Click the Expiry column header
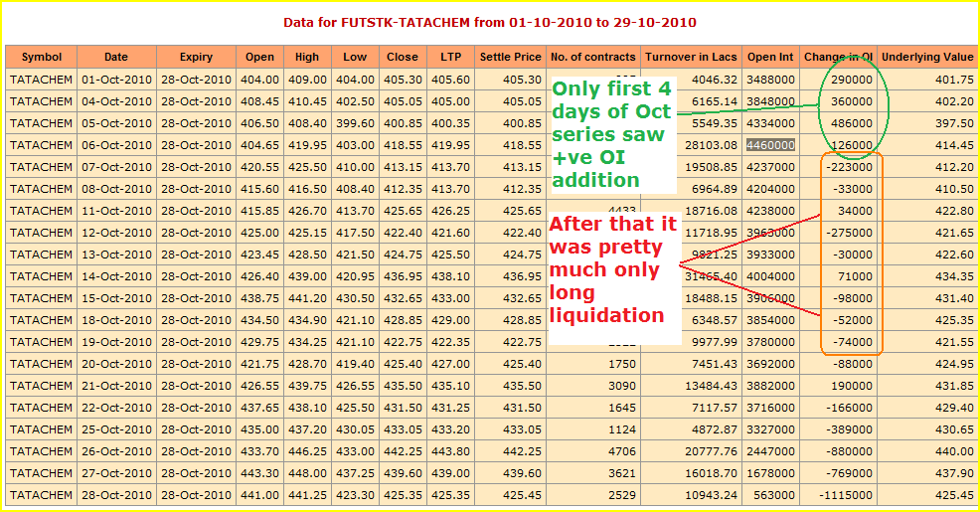The image size is (980, 512). point(196,57)
